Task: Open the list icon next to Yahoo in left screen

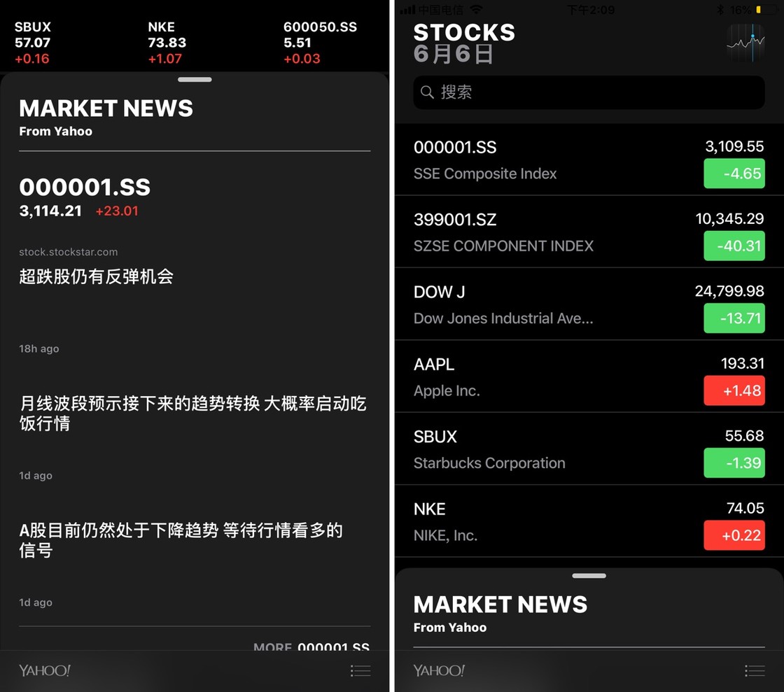Action: point(360,670)
